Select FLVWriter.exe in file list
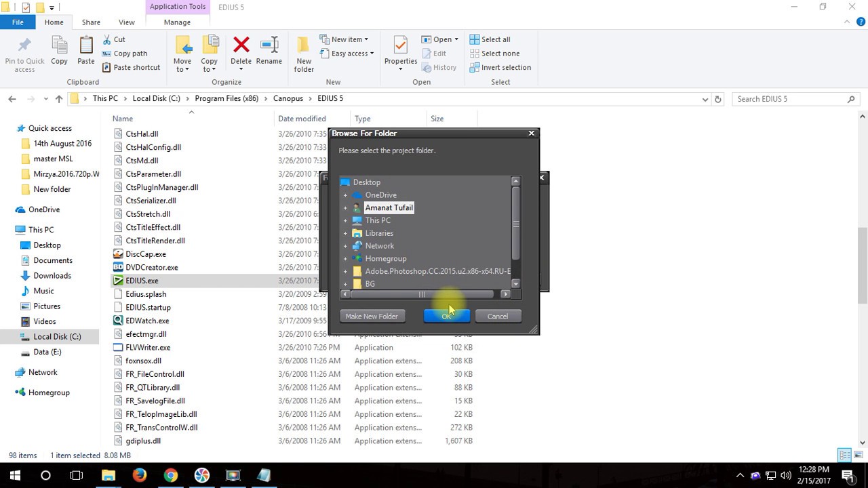Viewport: 868px width, 488px height. pyautogui.click(x=148, y=348)
